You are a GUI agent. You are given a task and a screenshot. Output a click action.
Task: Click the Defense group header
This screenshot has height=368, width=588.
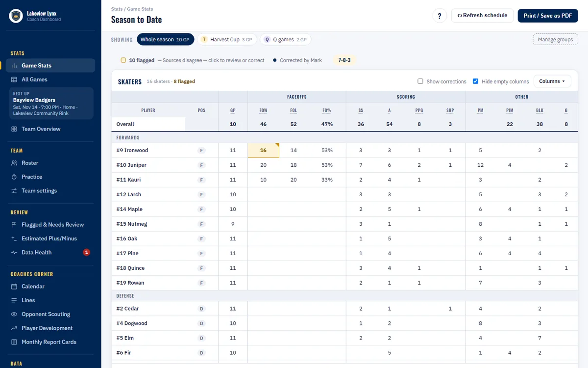125,296
